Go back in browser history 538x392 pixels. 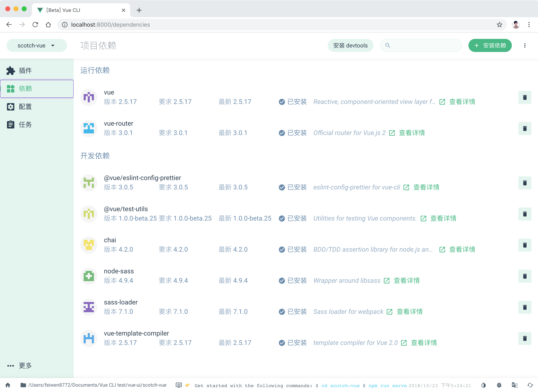(9, 24)
